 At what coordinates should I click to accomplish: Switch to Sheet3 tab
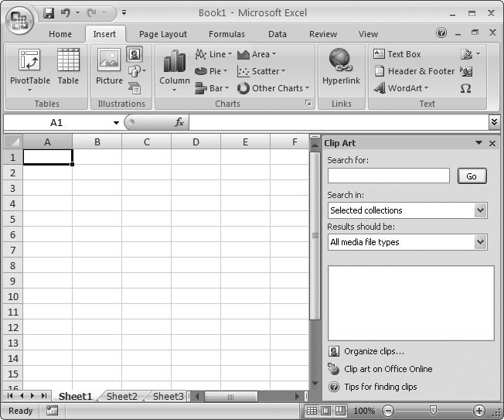coord(168,396)
